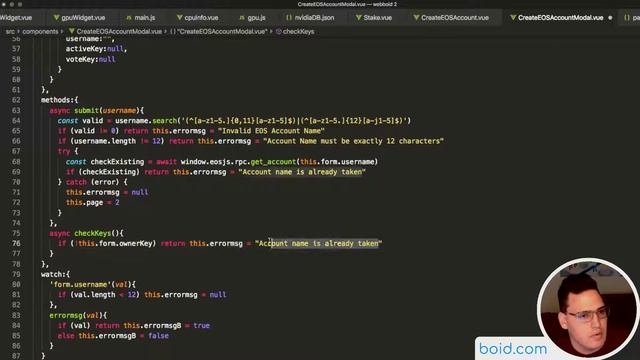Open the main.js editor tab

pyautogui.click(x=140, y=18)
